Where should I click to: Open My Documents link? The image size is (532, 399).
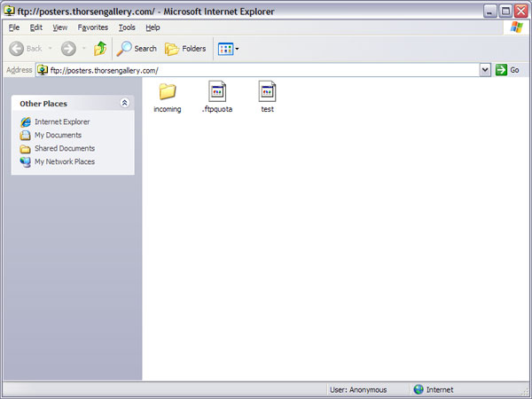pos(58,136)
